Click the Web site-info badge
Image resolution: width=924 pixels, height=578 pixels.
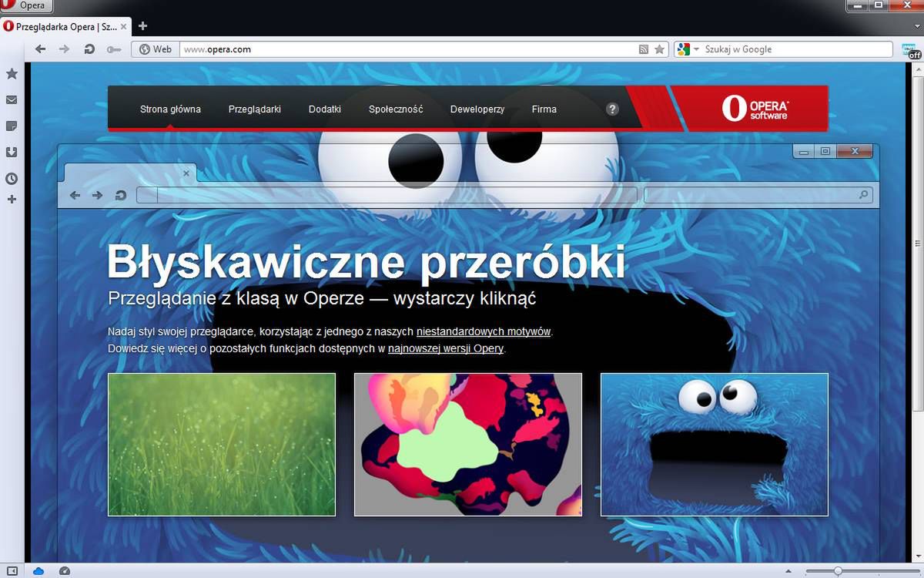pyautogui.click(x=156, y=49)
